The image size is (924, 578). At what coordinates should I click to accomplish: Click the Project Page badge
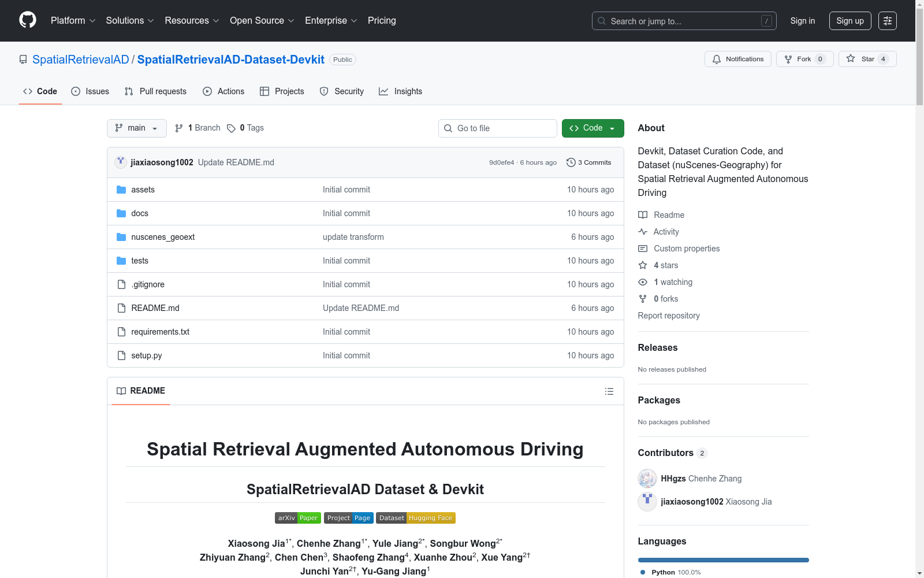pos(349,518)
